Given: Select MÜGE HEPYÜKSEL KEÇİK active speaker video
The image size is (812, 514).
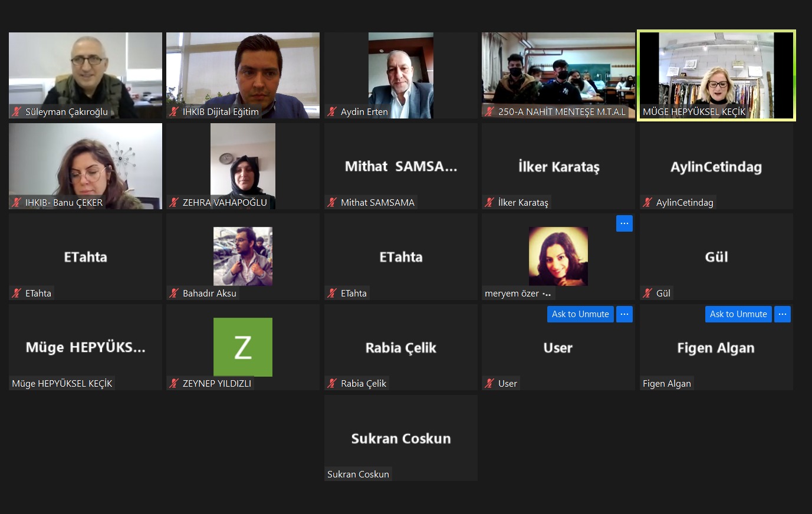Looking at the screenshot, I should tap(716, 75).
